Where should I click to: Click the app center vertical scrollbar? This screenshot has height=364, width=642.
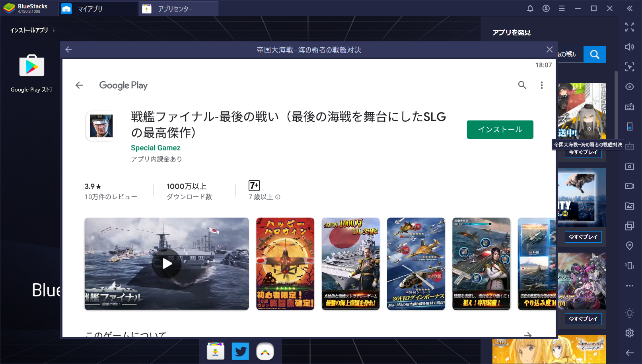coord(616,105)
